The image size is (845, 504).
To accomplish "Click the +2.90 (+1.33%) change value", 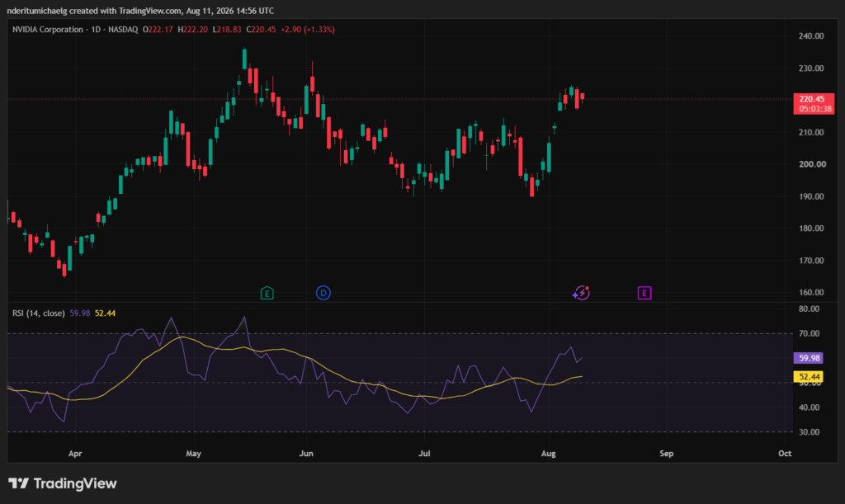I will pyautogui.click(x=308, y=30).
